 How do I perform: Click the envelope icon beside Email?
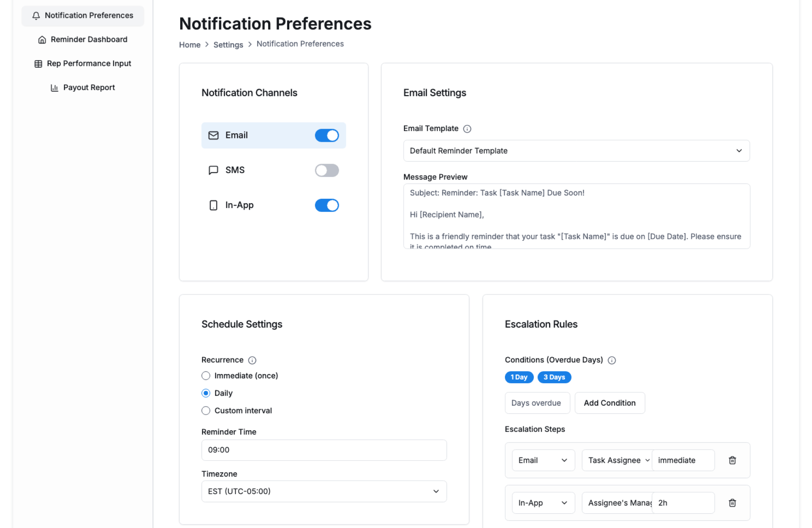[214, 135]
